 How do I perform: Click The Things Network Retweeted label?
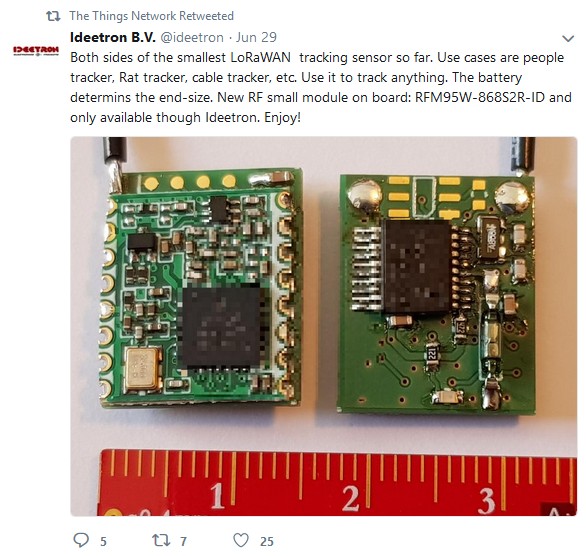coord(151,16)
